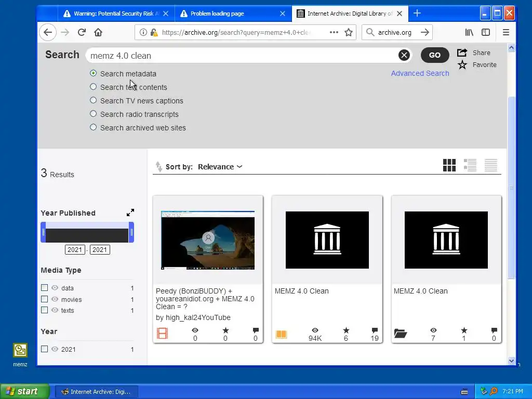Open a new browser tab

[417, 13]
